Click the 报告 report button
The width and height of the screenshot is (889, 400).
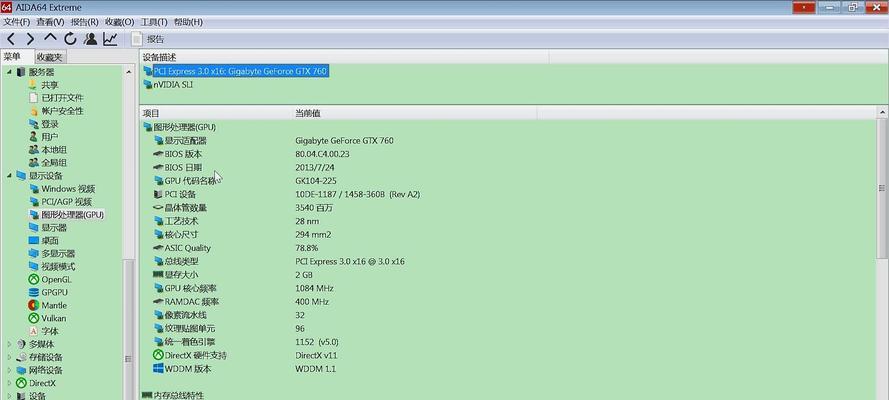[x=148, y=39]
